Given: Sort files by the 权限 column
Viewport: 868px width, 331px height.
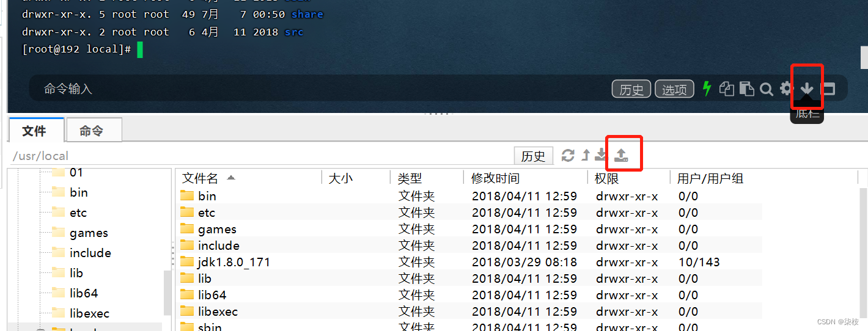Looking at the screenshot, I should tap(630, 178).
